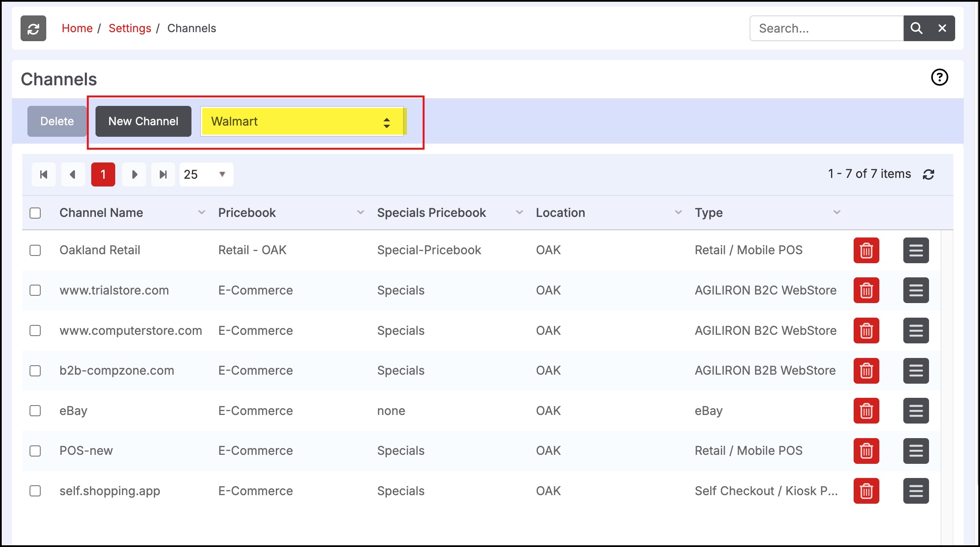Check the POS-new row checkbox
This screenshot has width=980, height=547.
click(x=35, y=451)
